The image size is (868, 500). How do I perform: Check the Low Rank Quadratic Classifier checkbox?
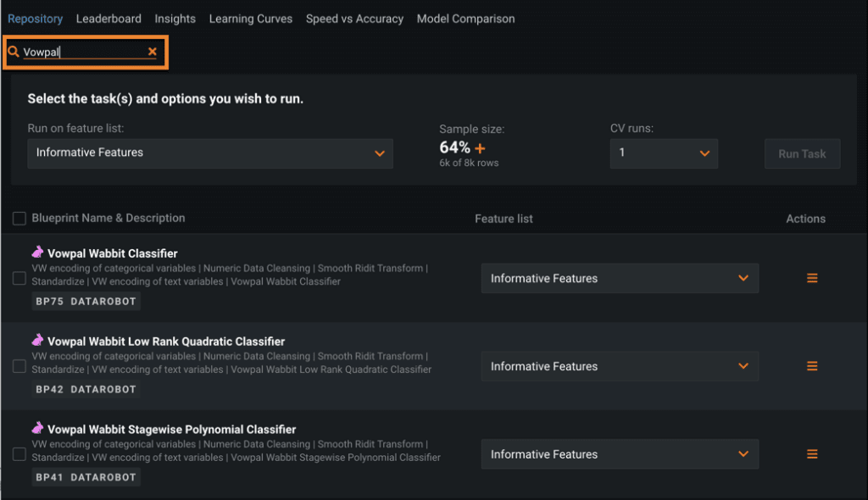tap(19, 366)
